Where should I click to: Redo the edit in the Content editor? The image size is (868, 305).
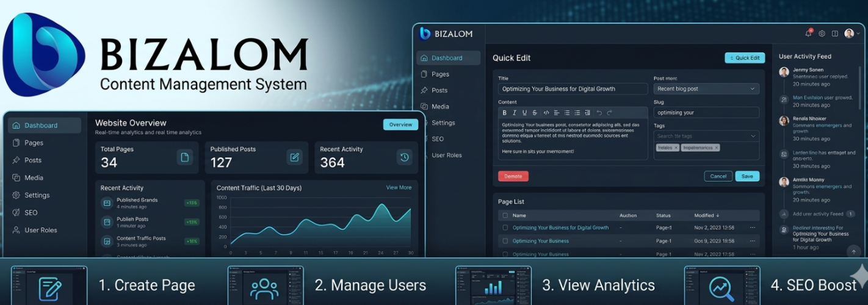click(x=609, y=113)
